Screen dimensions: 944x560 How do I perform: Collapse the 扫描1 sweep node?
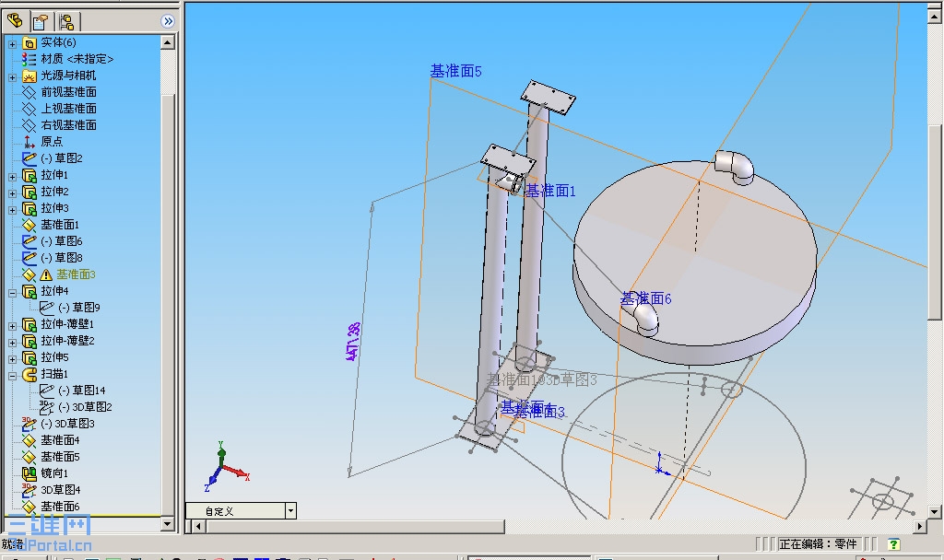coord(12,376)
